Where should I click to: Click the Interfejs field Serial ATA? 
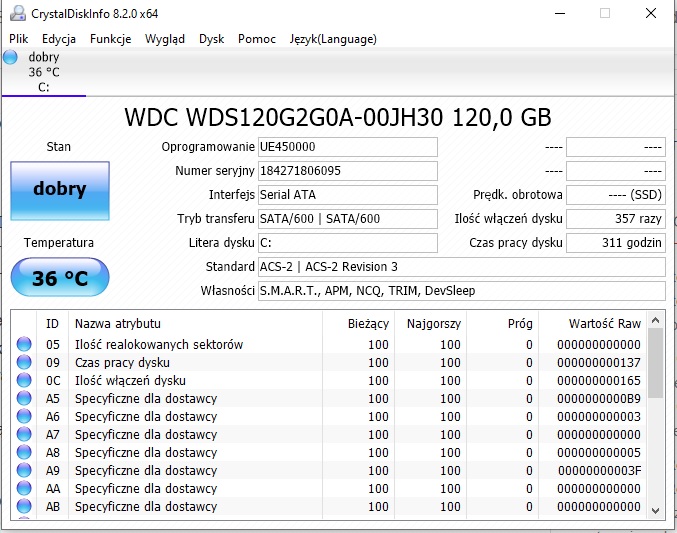coord(348,195)
